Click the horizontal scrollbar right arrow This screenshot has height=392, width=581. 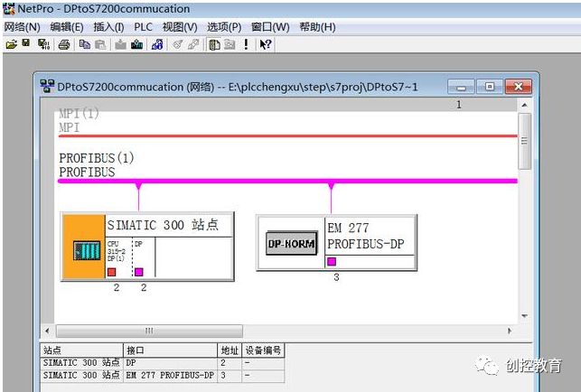[x=510, y=331]
